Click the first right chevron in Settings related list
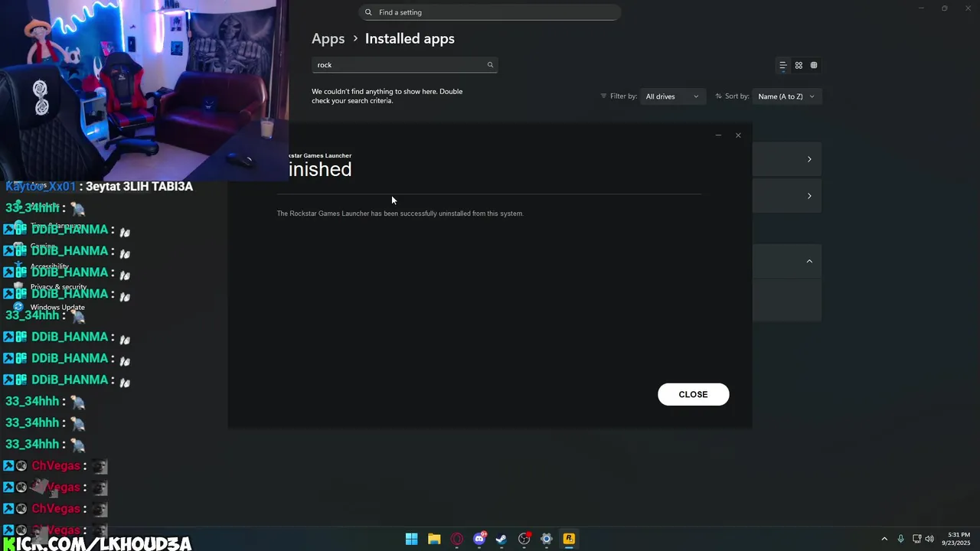Screen dimensions: 980x551 809,159
